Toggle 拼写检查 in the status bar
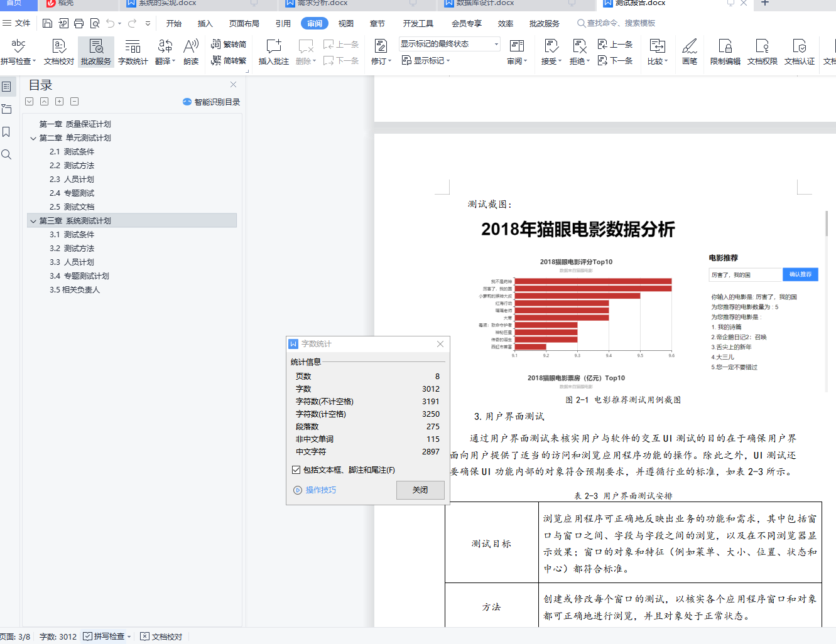836x644 pixels. click(x=104, y=636)
